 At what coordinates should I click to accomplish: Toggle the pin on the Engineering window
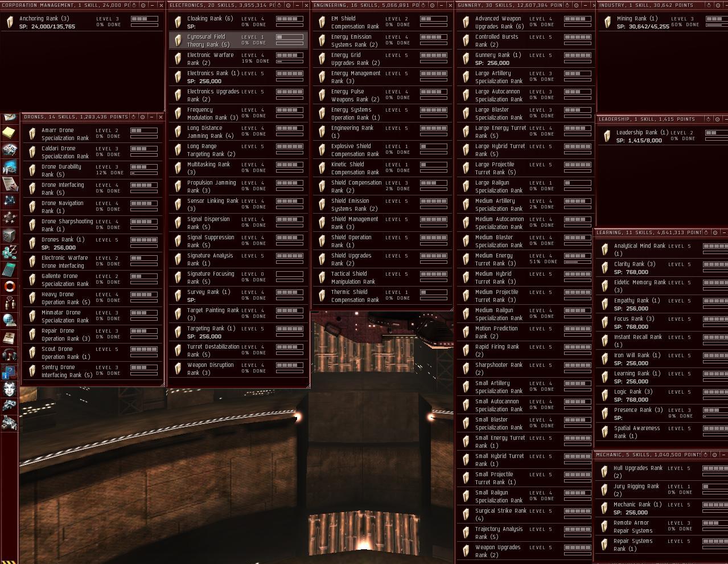(423, 5)
